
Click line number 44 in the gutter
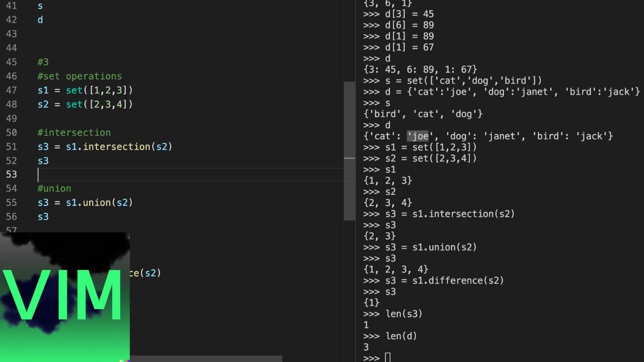point(11,48)
